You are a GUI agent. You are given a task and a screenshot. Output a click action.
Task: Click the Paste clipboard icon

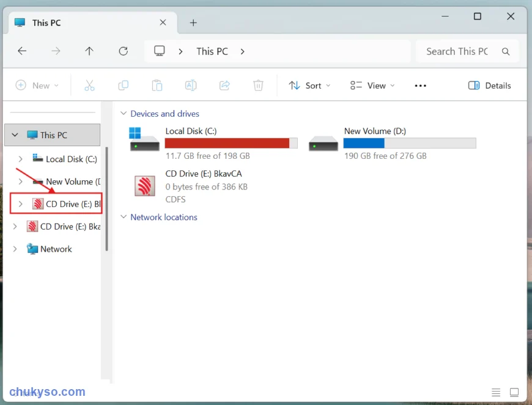point(157,86)
